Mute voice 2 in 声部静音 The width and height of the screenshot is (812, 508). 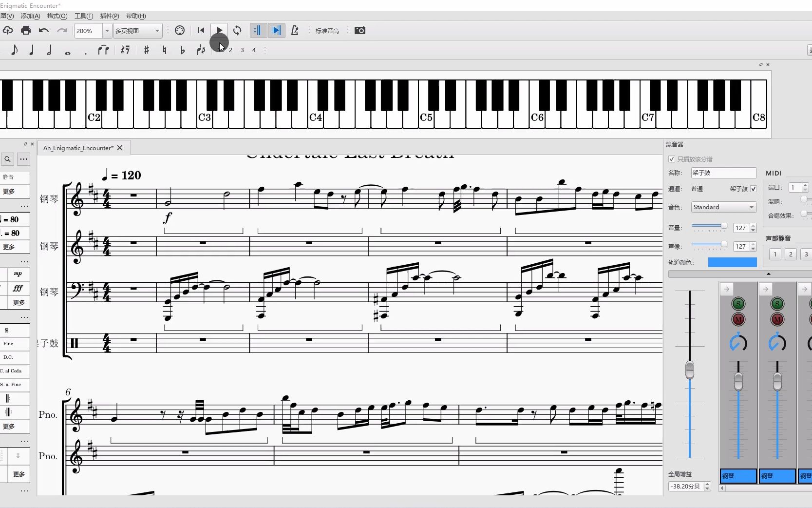click(791, 254)
